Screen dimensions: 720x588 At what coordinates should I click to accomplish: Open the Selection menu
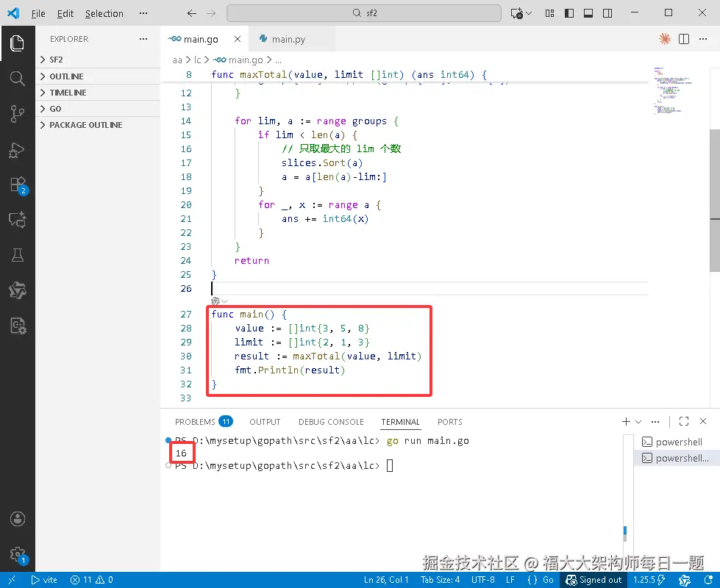click(x=104, y=13)
